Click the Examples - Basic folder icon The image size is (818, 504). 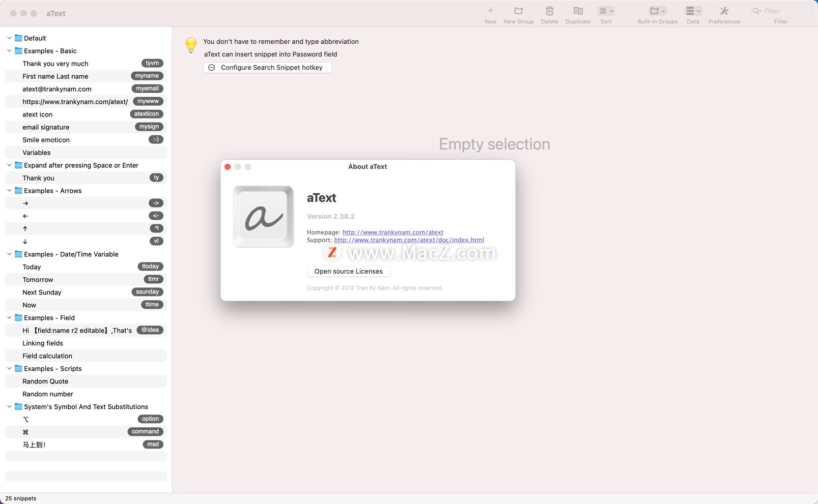point(18,51)
